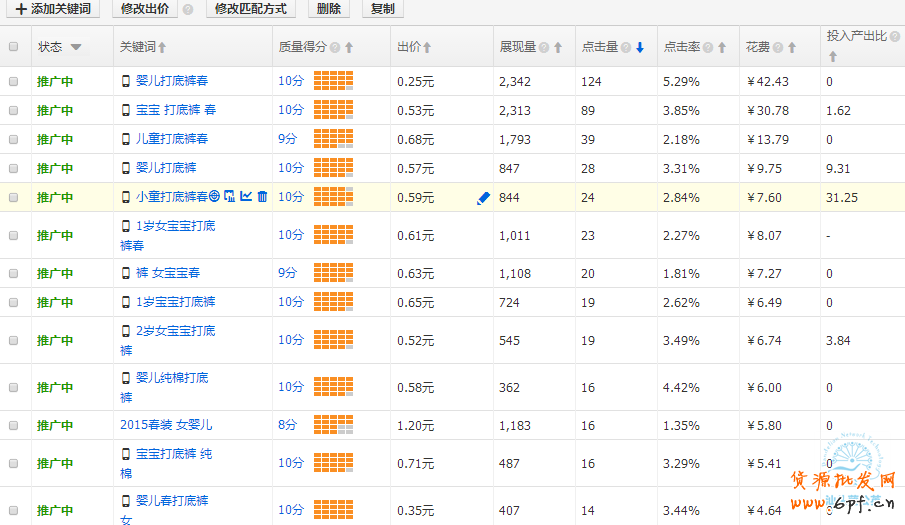Image resolution: width=905 pixels, height=525 pixels.
Task: Click the blue sort arrow on 点击量 column
Action: coord(640,48)
